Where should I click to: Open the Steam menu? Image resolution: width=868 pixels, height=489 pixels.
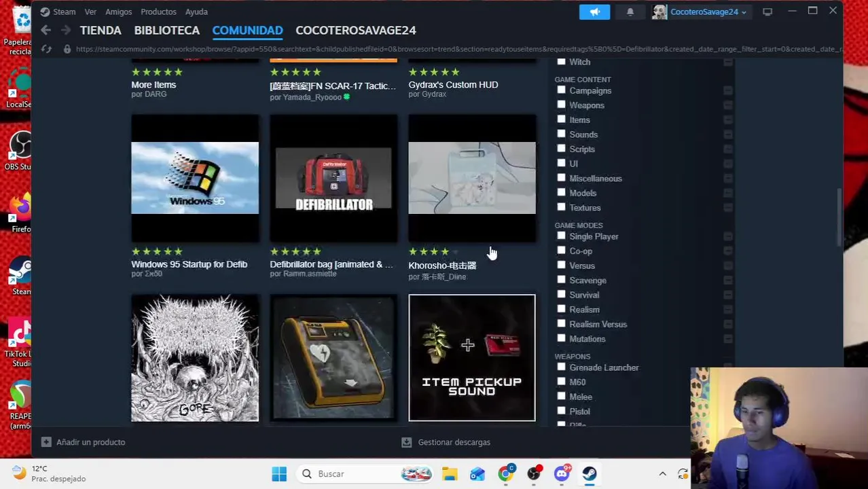65,12
